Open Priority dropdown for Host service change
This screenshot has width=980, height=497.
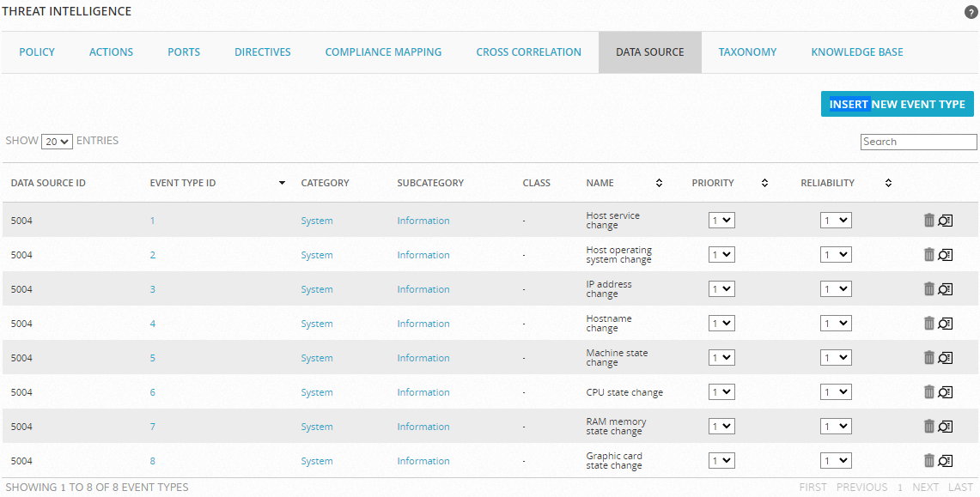721,221
